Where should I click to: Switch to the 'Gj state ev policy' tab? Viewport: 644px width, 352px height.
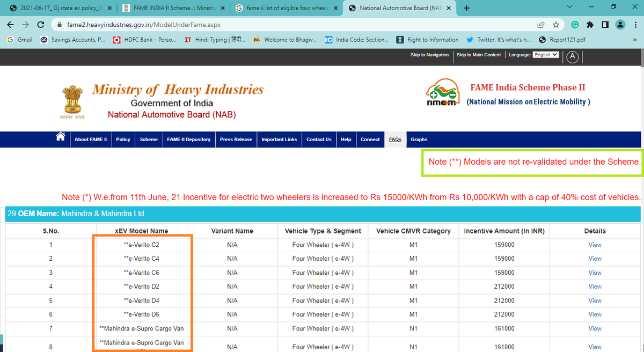point(60,8)
